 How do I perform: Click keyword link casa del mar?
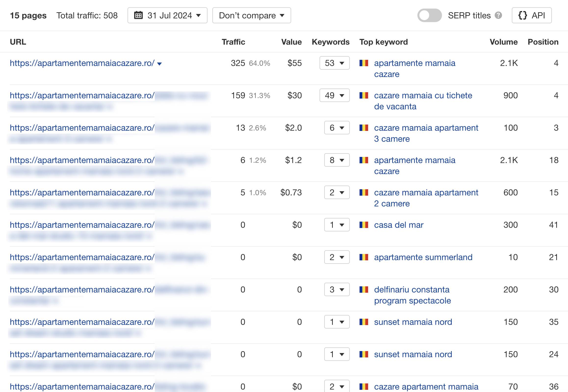click(x=399, y=225)
